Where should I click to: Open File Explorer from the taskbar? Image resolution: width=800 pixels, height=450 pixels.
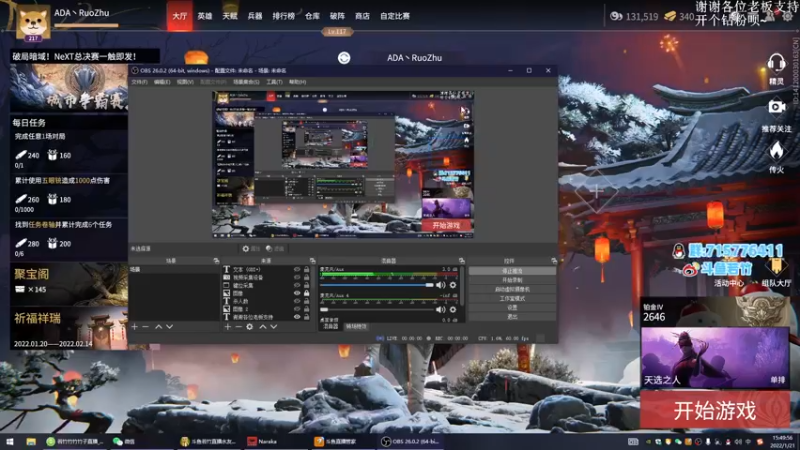[31, 441]
